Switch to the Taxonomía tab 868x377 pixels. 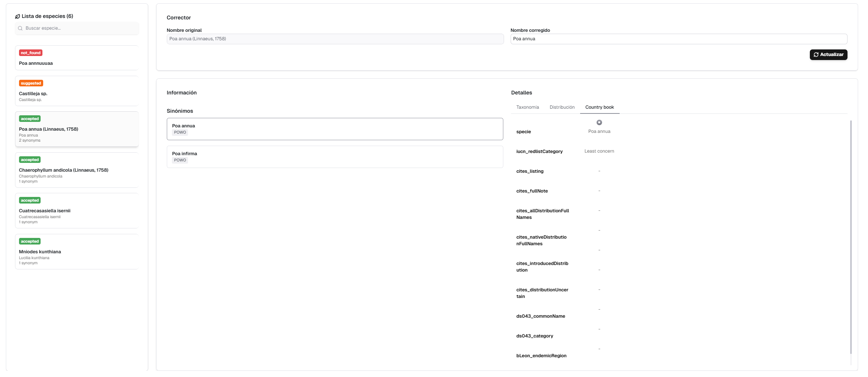[527, 107]
